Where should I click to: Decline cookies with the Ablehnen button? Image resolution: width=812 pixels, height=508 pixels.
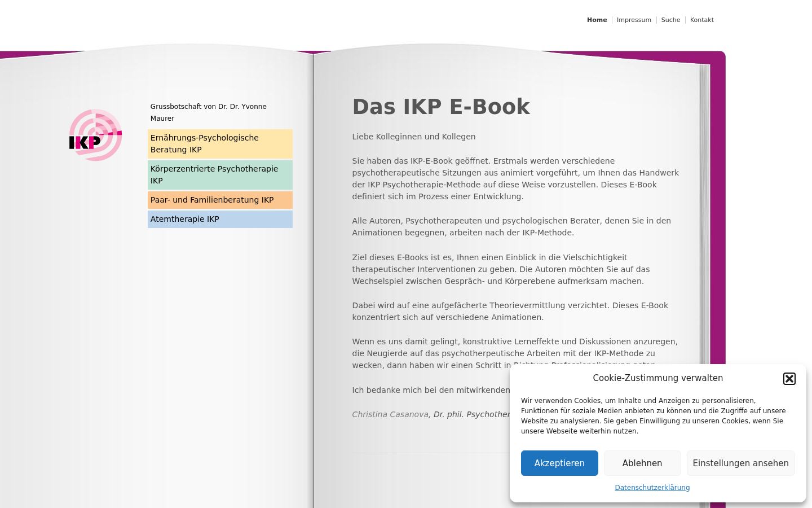point(642,463)
